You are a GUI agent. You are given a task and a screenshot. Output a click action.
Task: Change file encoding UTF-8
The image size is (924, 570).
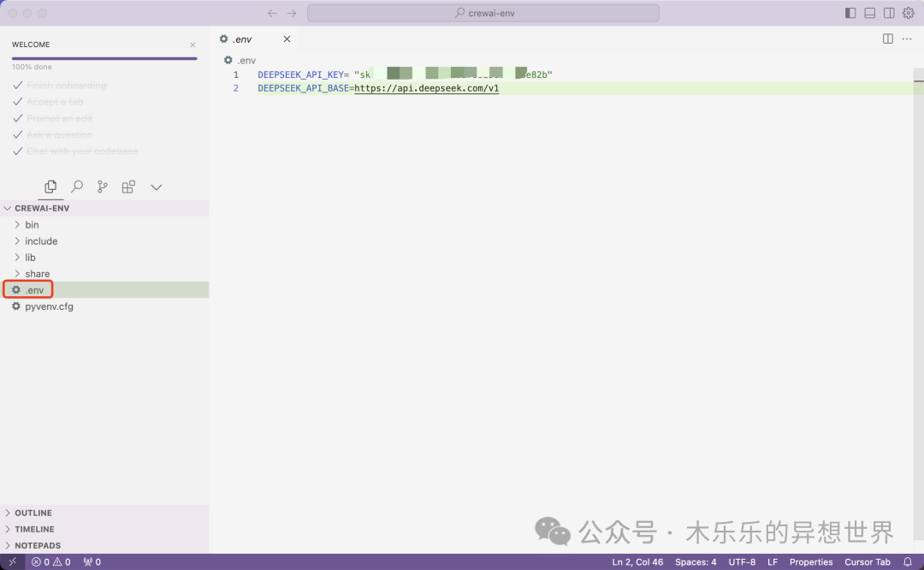point(742,561)
